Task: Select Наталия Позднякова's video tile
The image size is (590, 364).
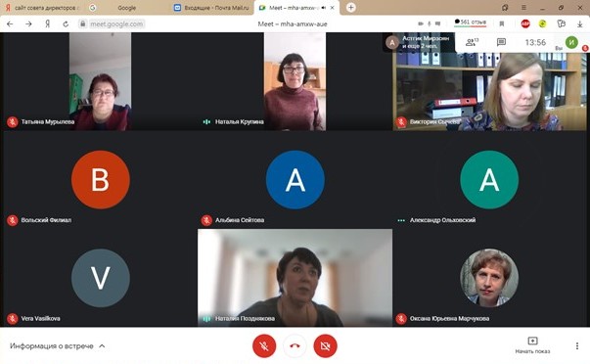Action: 295,278
